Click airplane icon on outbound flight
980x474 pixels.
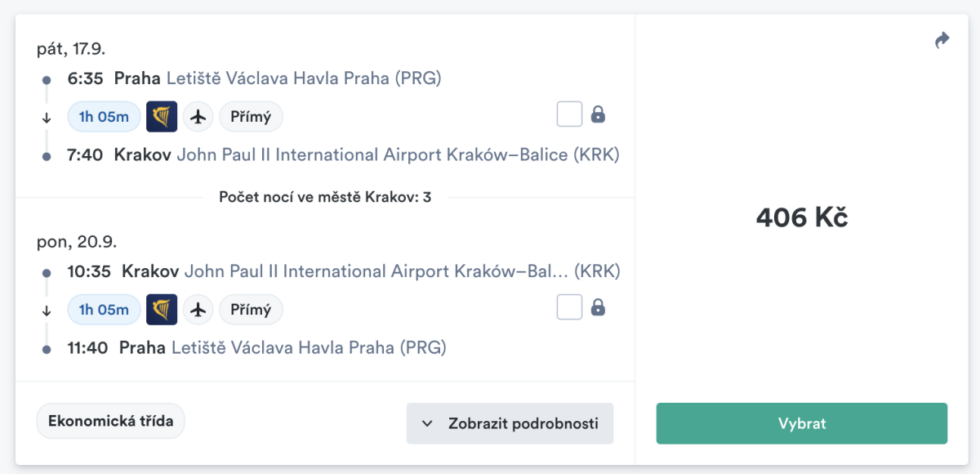point(198,117)
